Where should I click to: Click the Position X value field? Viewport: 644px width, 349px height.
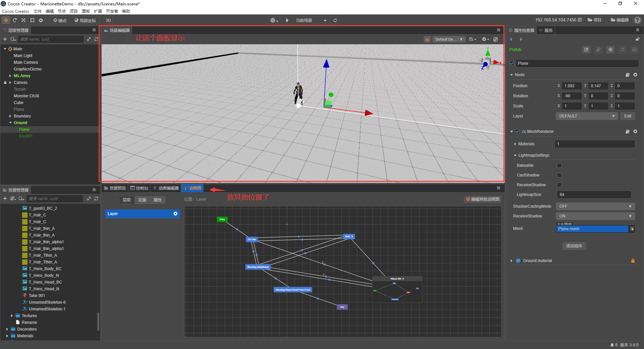click(x=572, y=86)
